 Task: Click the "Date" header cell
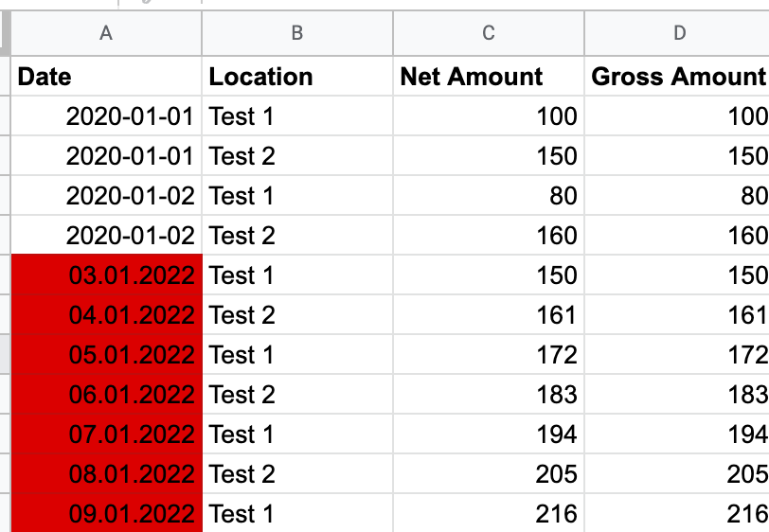(106, 77)
